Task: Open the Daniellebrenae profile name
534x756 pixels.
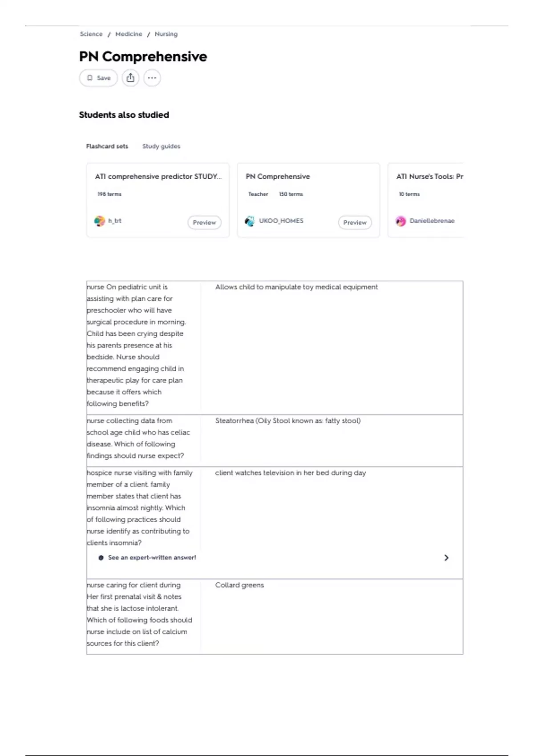Action: (x=432, y=221)
